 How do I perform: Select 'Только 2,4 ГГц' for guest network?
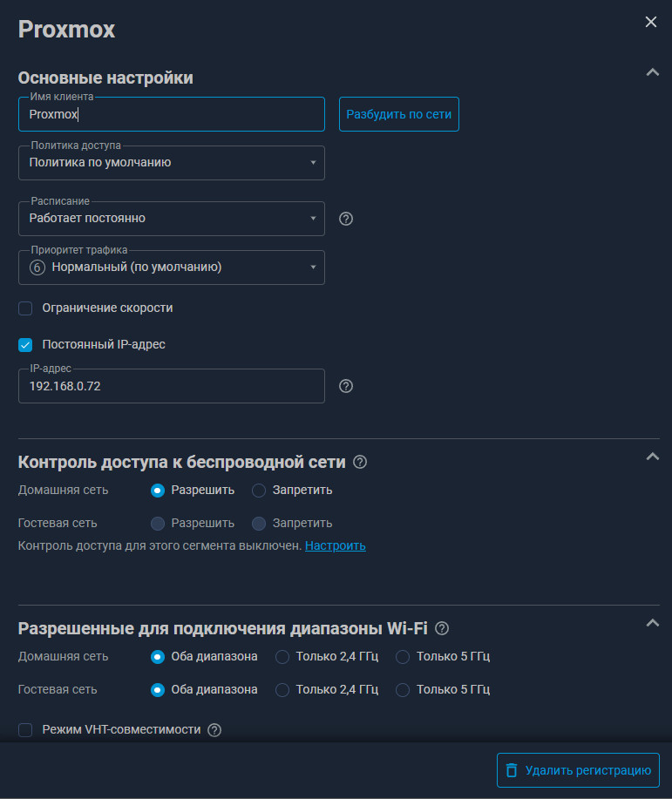point(282,690)
